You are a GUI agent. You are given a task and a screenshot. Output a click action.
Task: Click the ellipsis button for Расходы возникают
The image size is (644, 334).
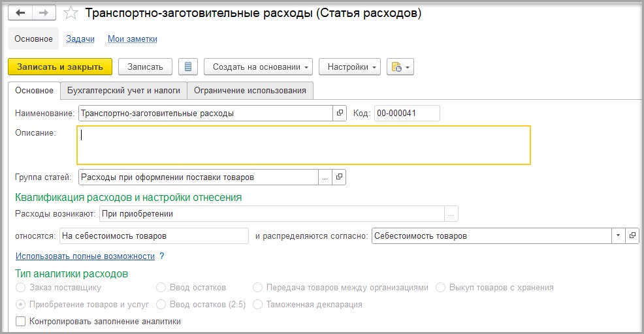coord(451,214)
